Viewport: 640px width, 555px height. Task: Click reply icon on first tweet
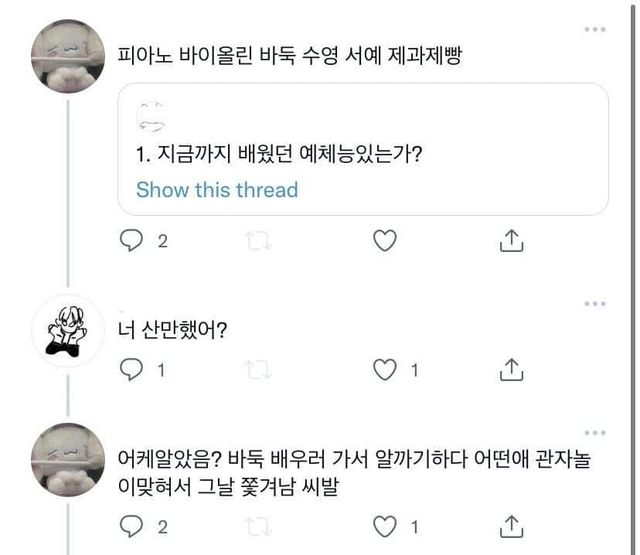point(132,241)
